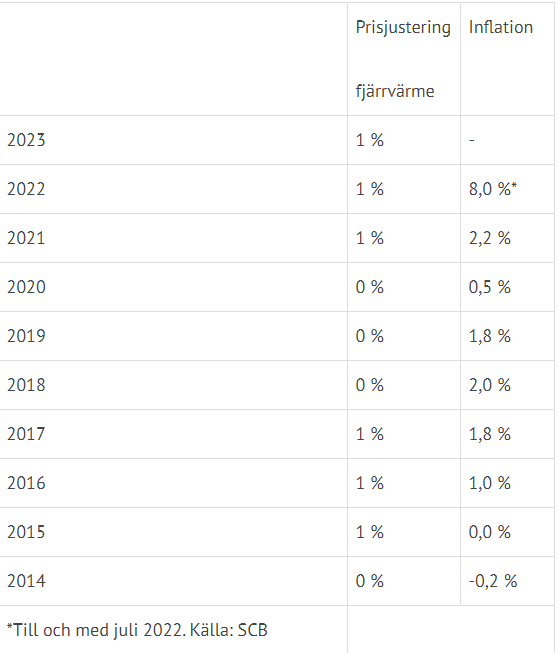Click the dash inflation value for 2023

coord(472,140)
